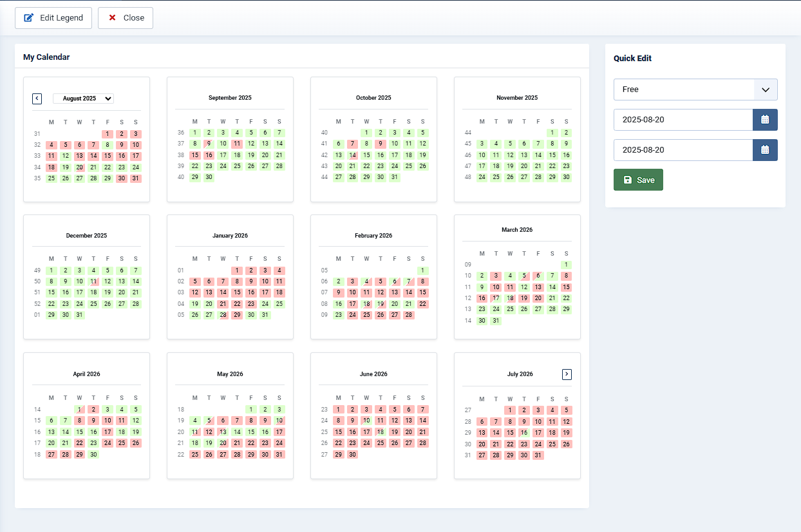Click the July 2026 month title

pyautogui.click(x=520, y=374)
